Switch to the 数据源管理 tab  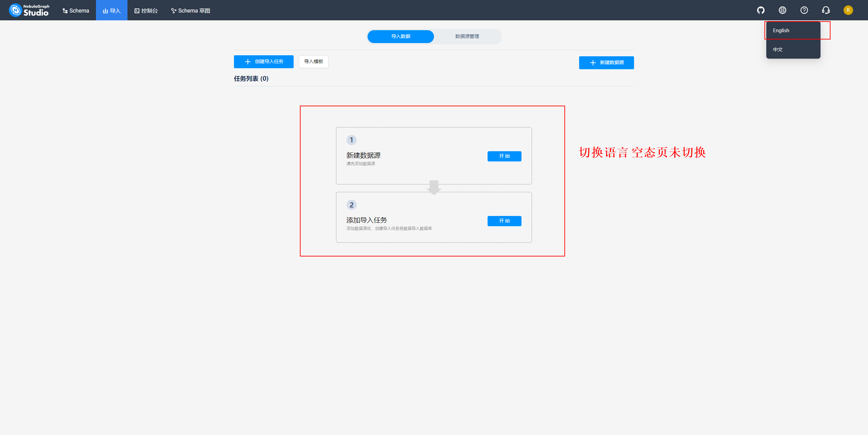[x=467, y=36]
